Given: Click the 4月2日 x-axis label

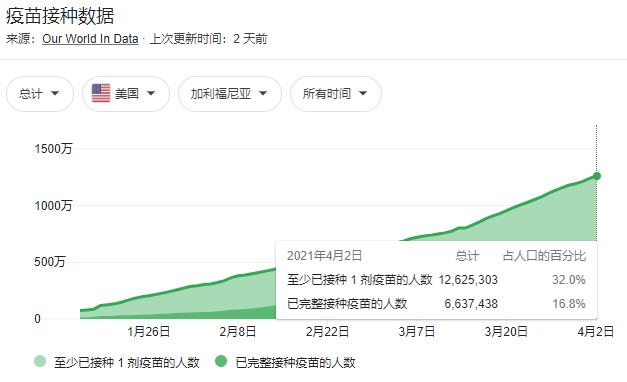Looking at the screenshot, I should pos(596,332).
